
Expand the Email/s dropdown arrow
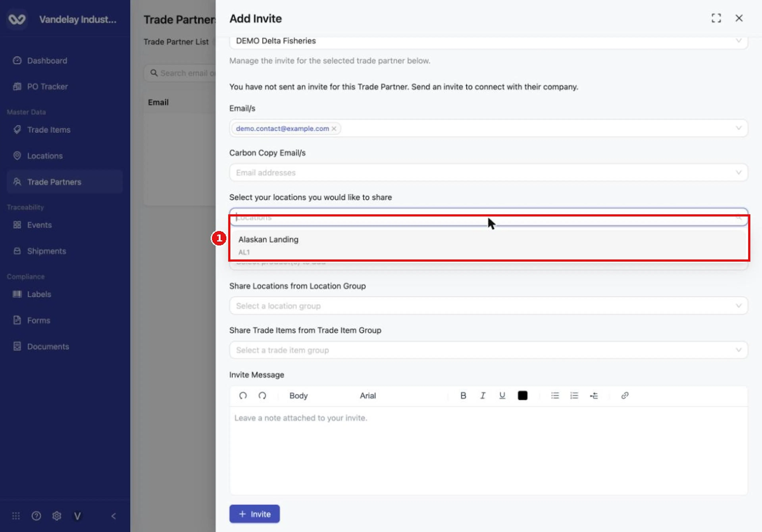(738, 128)
